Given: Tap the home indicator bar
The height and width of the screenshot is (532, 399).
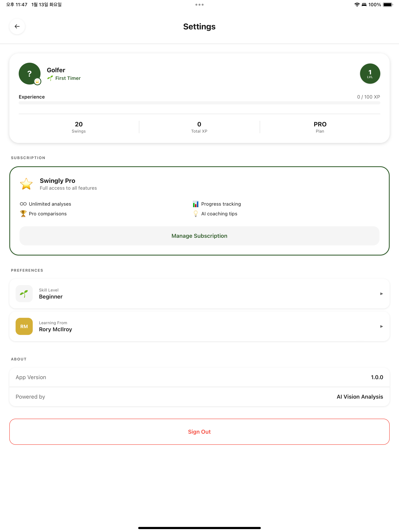Looking at the screenshot, I should coord(199,528).
